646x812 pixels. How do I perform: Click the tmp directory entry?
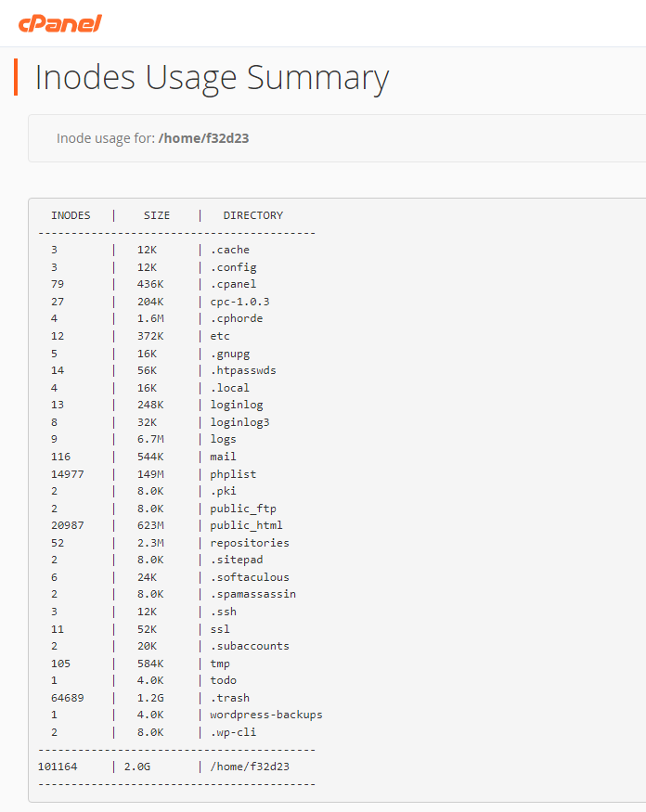click(x=220, y=664)
